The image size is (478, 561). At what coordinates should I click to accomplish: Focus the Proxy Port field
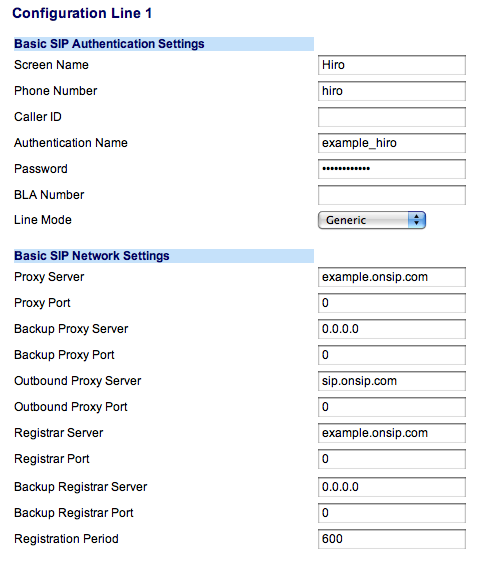[392, 303]
